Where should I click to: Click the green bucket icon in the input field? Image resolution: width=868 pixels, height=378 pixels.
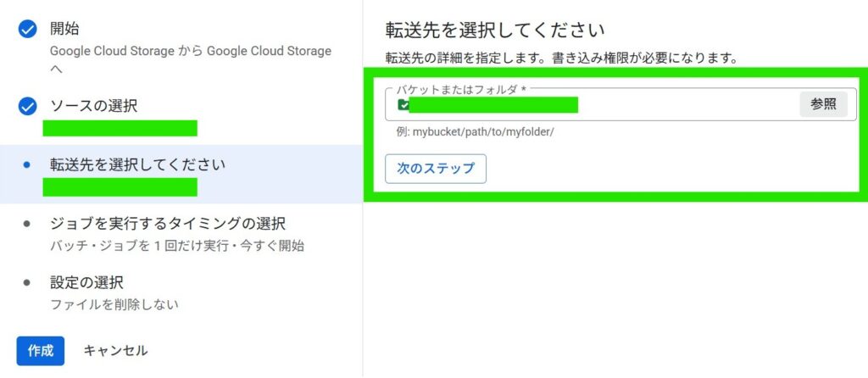pos(403,105)
